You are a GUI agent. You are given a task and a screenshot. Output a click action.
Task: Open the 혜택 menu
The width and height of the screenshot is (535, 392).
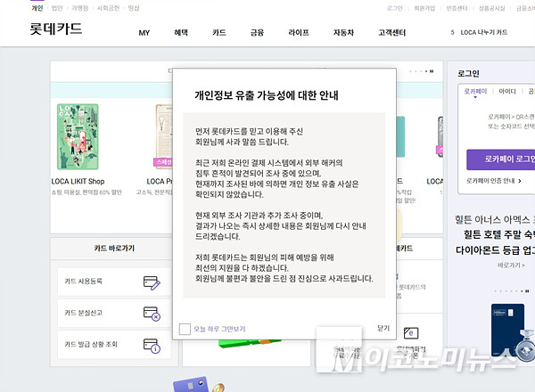click(181, 32)
